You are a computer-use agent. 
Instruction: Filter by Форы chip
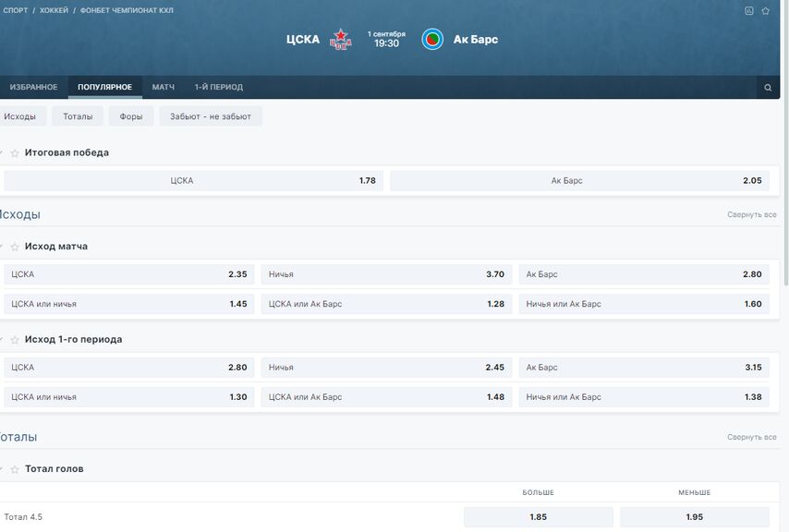point(131,116)
